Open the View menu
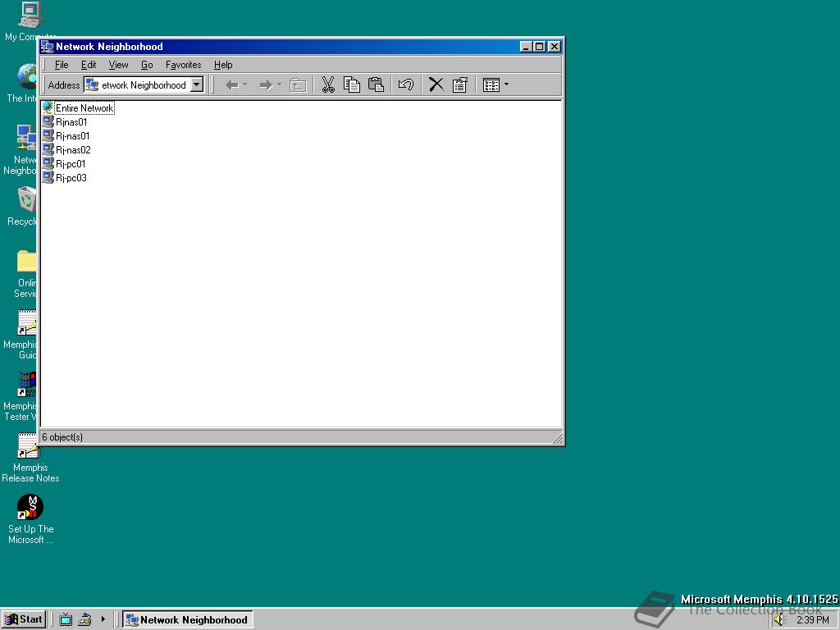This screenshot has height=630, width=840. pyautogui.click(x=118, y=65)
